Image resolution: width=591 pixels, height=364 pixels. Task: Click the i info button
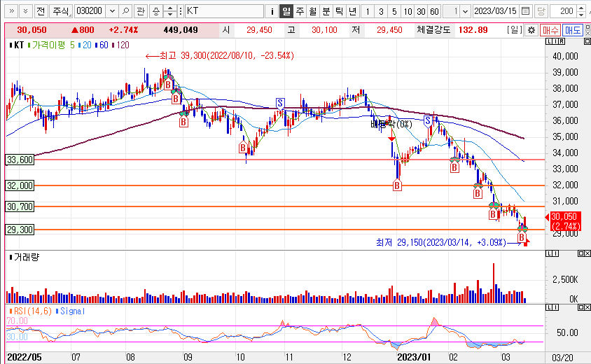[272, 11]
